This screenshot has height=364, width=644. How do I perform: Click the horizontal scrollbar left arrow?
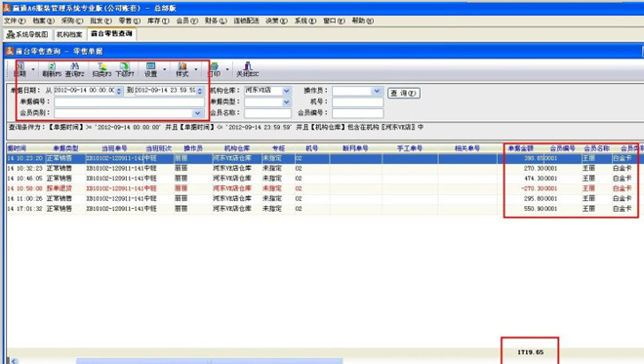(14, 361)
